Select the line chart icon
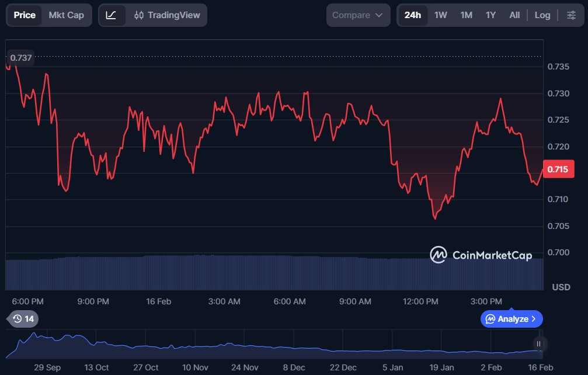 (111, 15)
